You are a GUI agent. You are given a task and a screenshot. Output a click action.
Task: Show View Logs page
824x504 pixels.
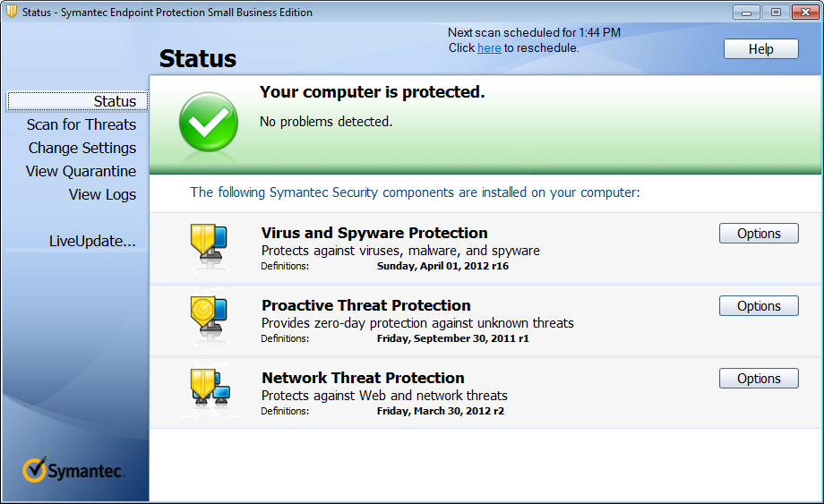tap(103, 194)
